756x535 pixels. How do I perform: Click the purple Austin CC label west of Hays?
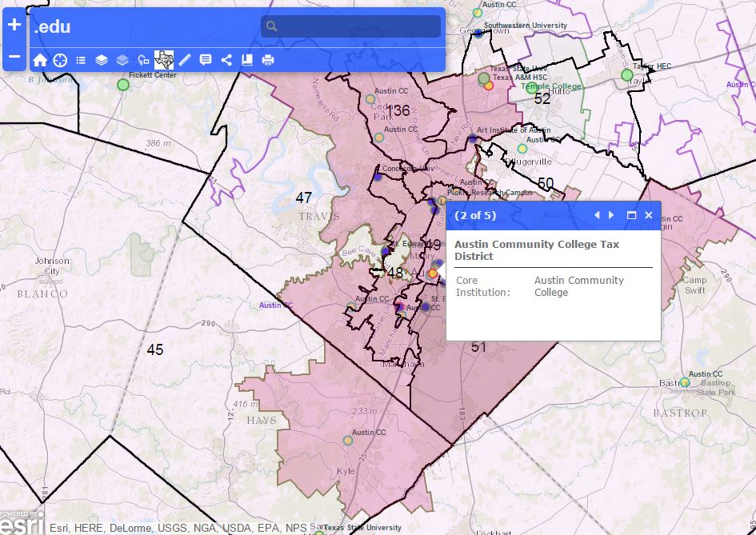[x=276, y=305]
